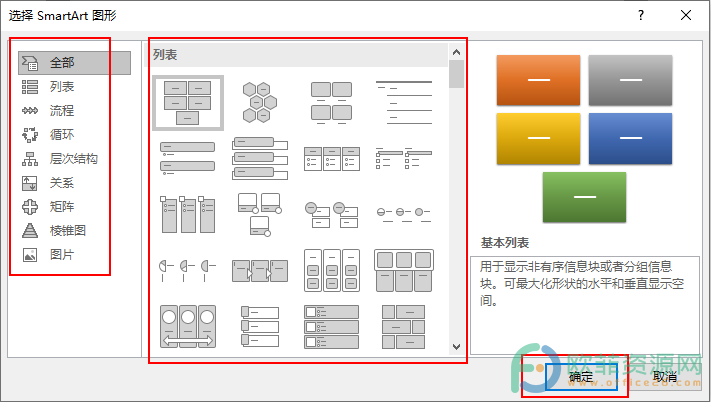The height and width of the screenshot is (402, 711).
Task: Select the Increasing Circle Process layout
Action: click(x=404, y=214)
